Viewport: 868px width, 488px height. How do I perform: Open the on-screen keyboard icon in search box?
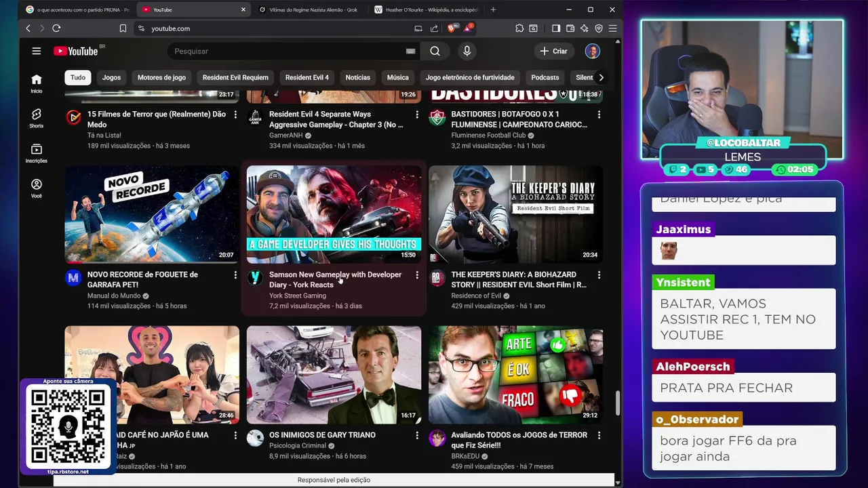tap(410, 51)
